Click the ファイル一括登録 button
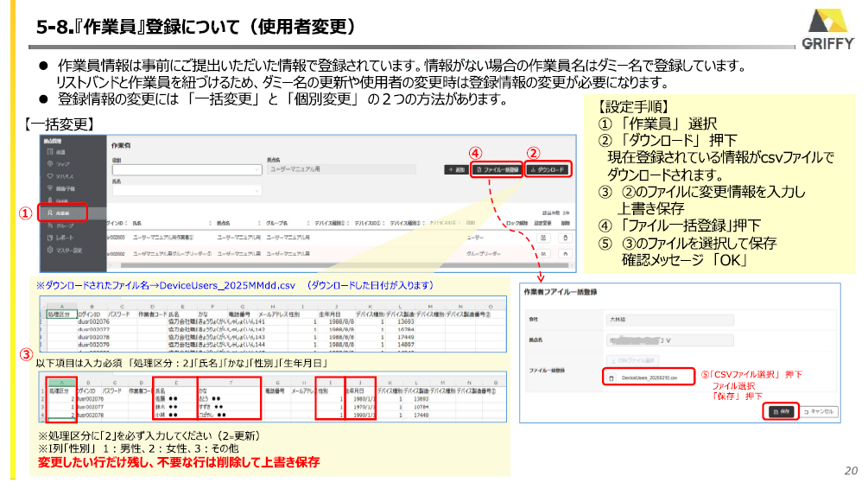Image resolution: width=868 pixels, height=489 pixels. (x=497, y=169)
